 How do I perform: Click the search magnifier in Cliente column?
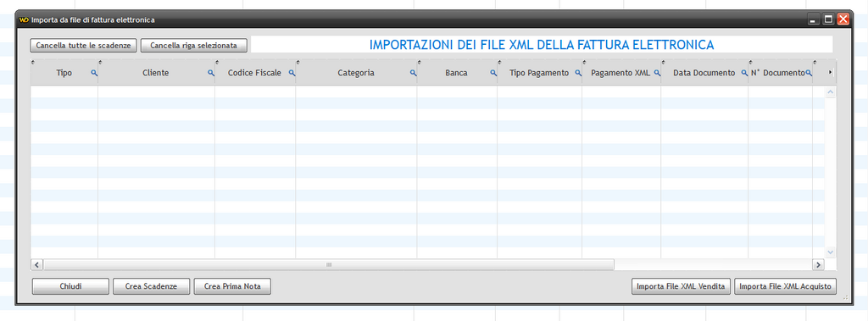click(211, 73)
